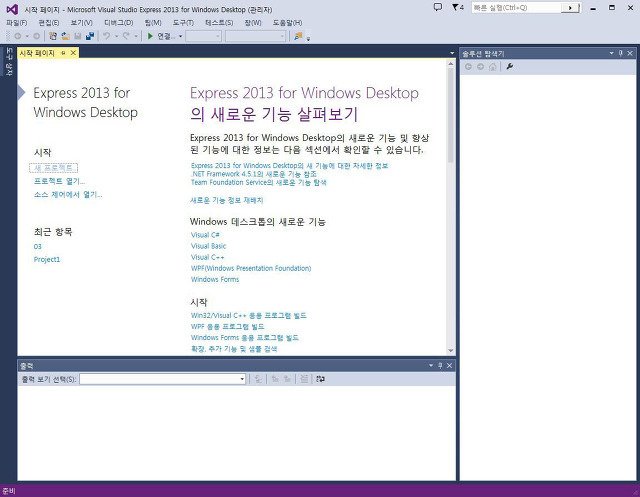Open the 파일(F) menu

point(17,22)
